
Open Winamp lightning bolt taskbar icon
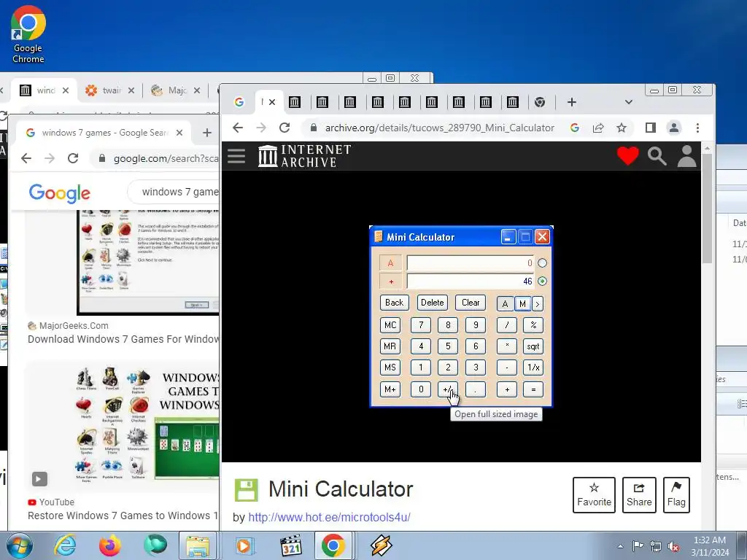tap(381, 545)
